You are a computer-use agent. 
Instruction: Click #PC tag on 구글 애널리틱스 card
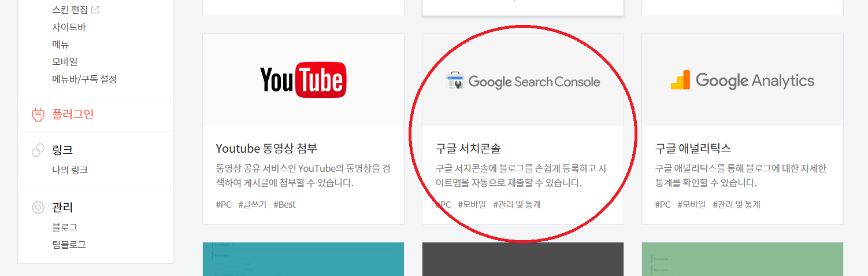pos(663,204)
